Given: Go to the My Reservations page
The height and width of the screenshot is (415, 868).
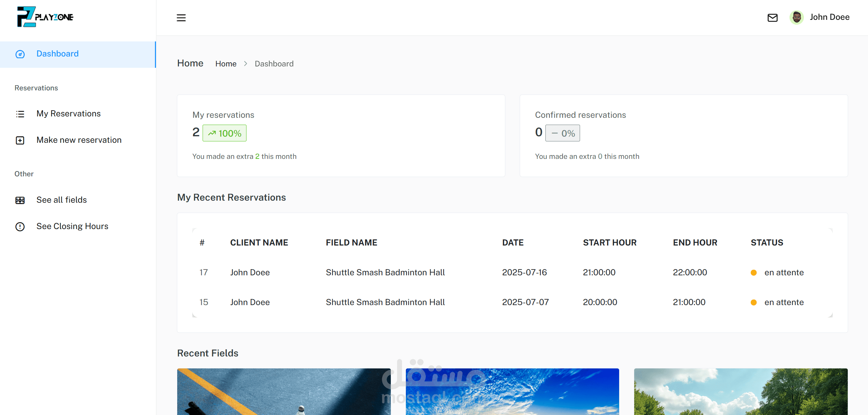Looking at the screenshot, I should (x=69, y=114).
